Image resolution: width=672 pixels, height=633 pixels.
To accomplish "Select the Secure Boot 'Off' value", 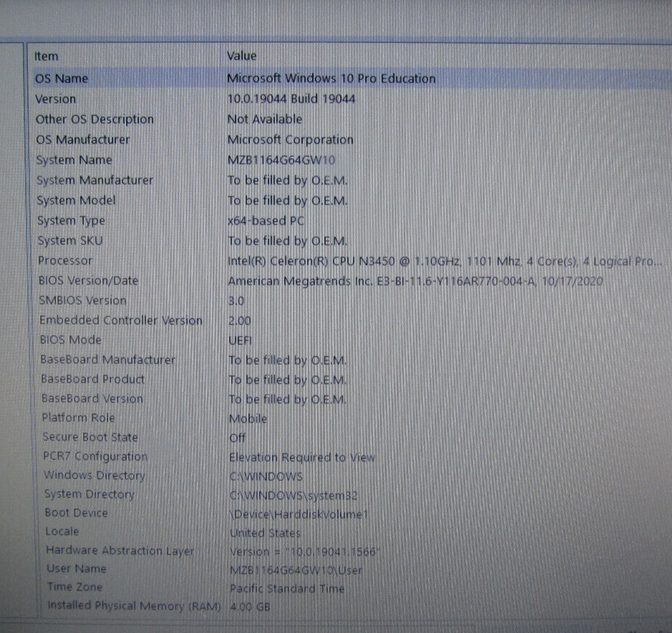I will pyautogui.click(x=238, y=438).
